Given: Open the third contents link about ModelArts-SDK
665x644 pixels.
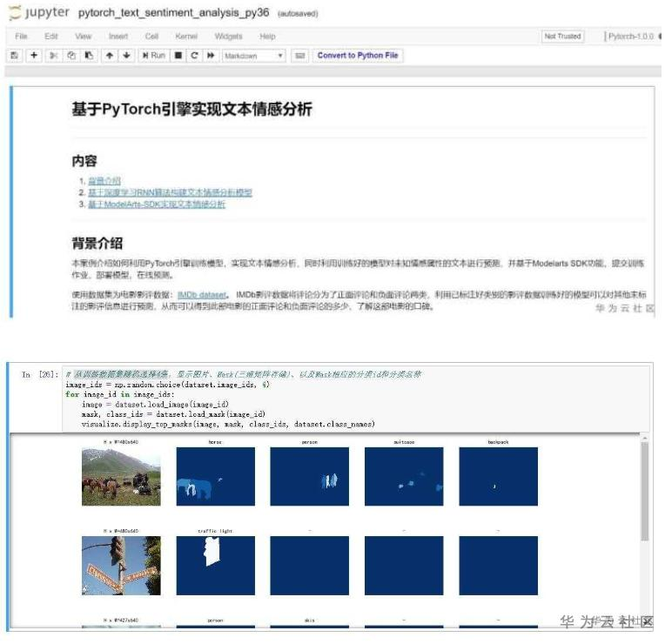Looking at the screenshot, I should tap(157, 205).
